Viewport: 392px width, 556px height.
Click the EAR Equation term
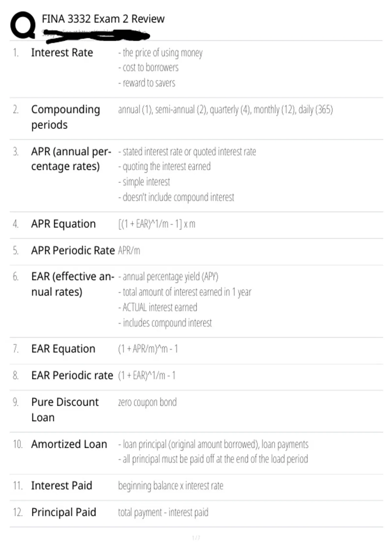coord(63,349)
